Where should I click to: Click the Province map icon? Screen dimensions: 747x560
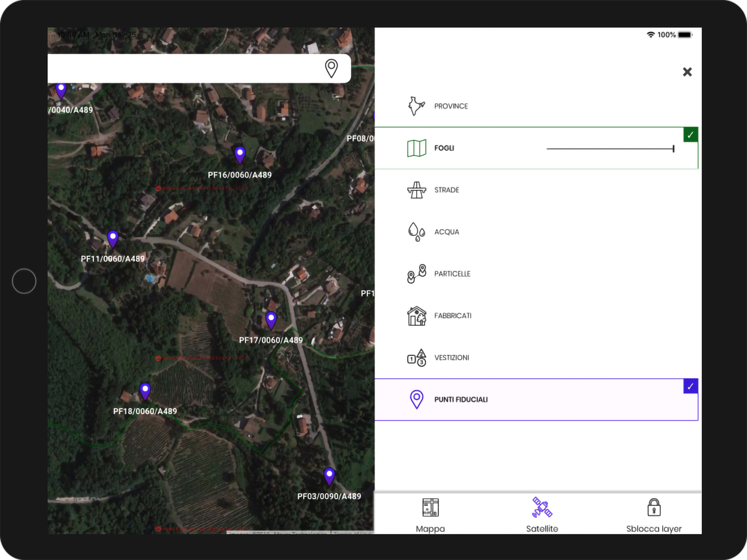click(x=416, y=106)
